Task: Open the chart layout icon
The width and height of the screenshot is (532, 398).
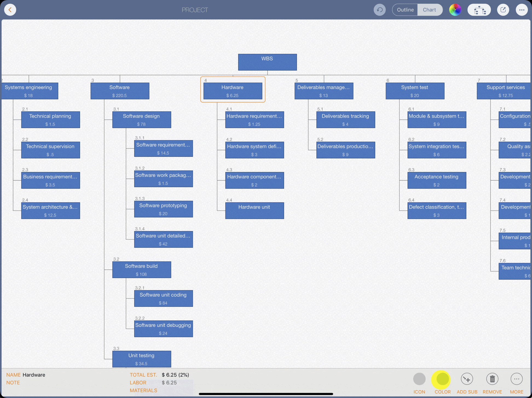Action: coord(479,10)
